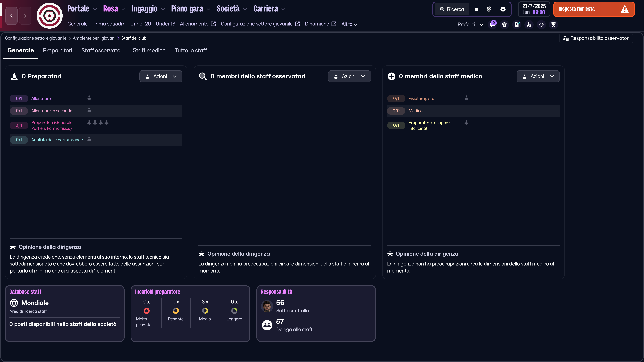This screenshot has width=644, height=362.
Task: Click 0/4 badge in Preparatori (Generale, Portieri) row
Action: [x=19, y=125]
